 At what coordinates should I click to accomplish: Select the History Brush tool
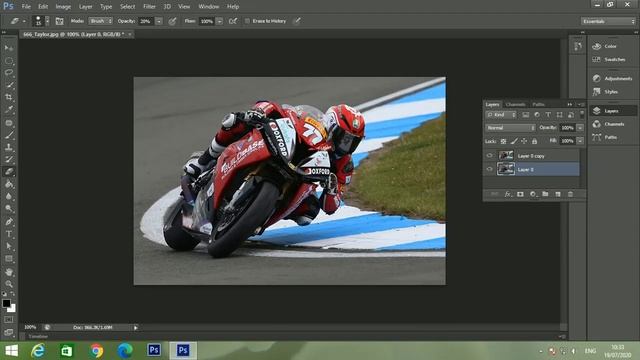tap(9, 159)
